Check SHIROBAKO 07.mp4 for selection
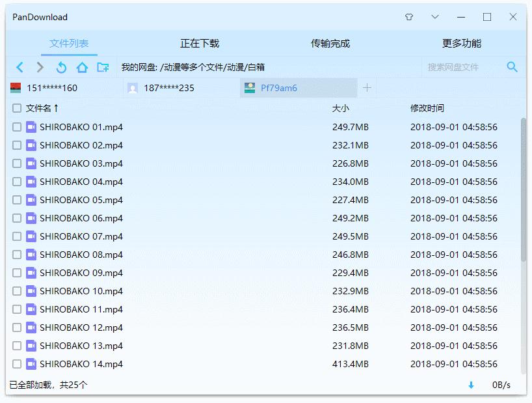 16,236
